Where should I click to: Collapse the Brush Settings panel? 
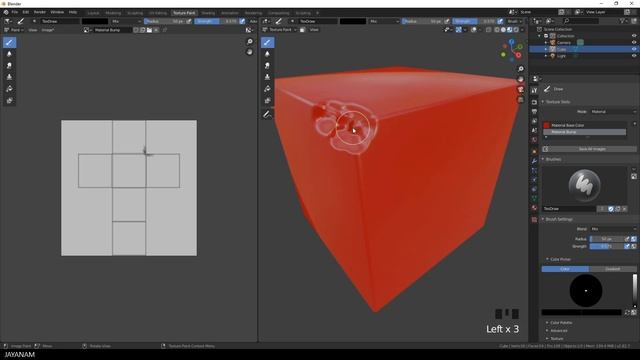click(x=559, y=220)
